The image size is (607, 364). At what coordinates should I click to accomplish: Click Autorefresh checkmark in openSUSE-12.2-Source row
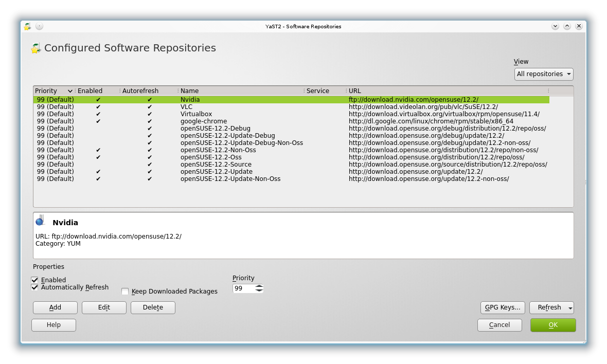[x=150, y=165]
